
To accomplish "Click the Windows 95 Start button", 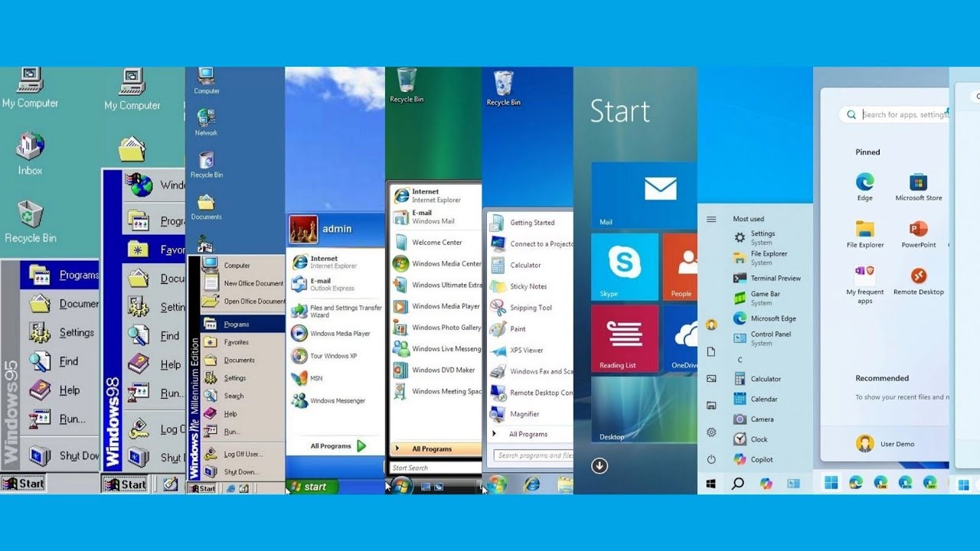I will tap(24, 484).
